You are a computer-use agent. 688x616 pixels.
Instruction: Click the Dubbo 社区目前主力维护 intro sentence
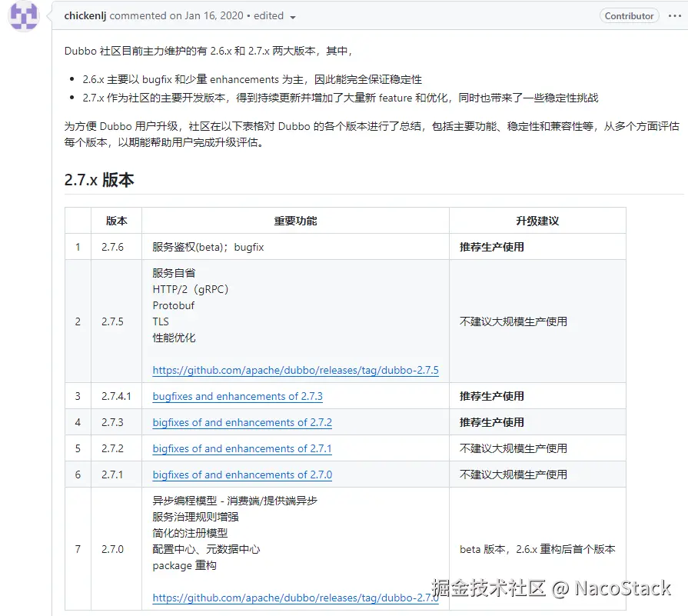pos(208,51)
